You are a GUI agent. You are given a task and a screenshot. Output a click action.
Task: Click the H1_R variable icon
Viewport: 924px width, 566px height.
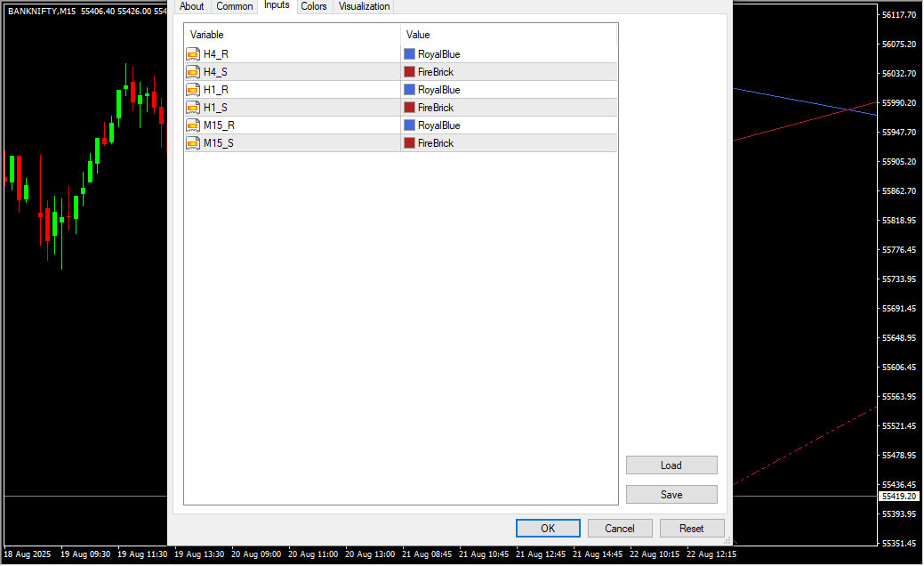[x=193, y=90]
